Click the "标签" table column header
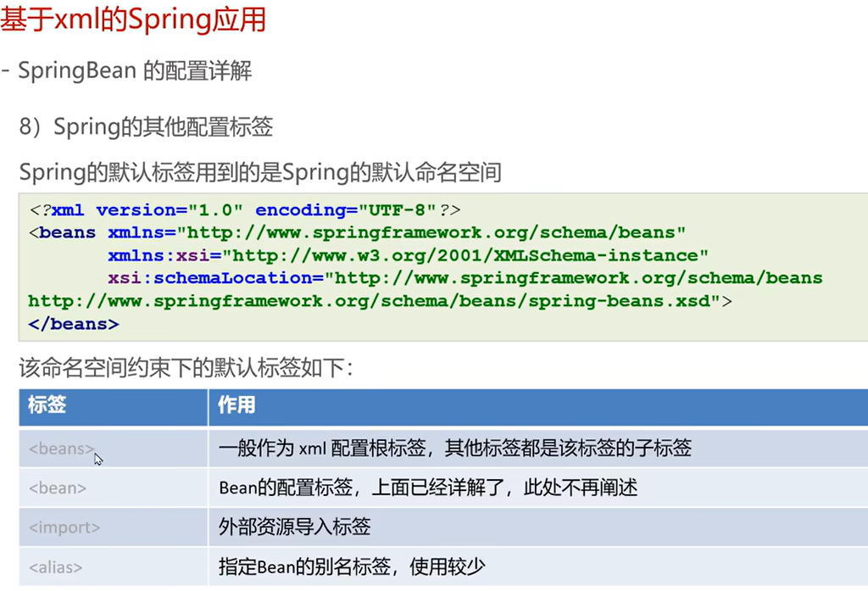868x591 pixels. tap(47, 405)
